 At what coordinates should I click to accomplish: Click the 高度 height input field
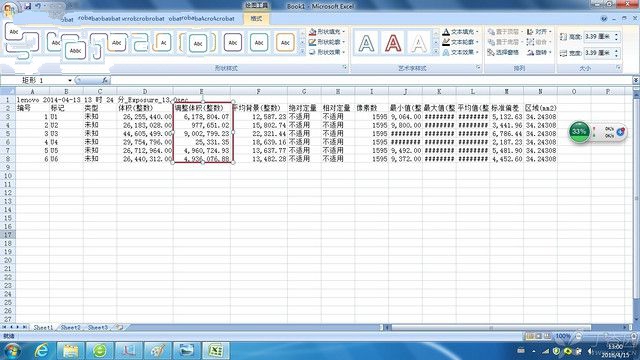pos(599,37)
